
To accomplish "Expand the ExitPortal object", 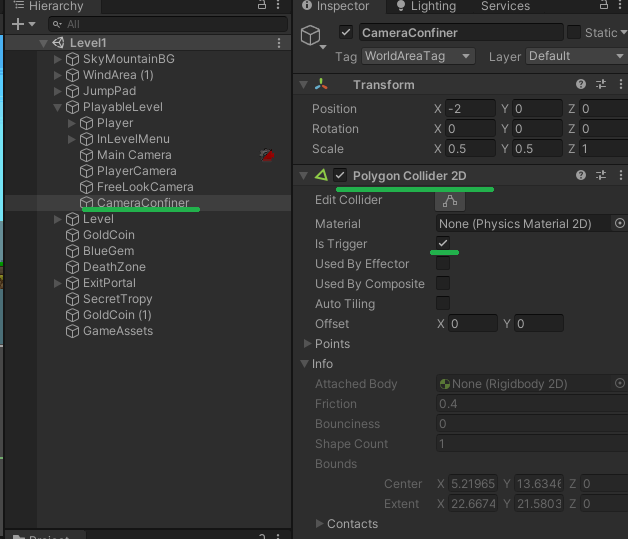I will point(57,283).
